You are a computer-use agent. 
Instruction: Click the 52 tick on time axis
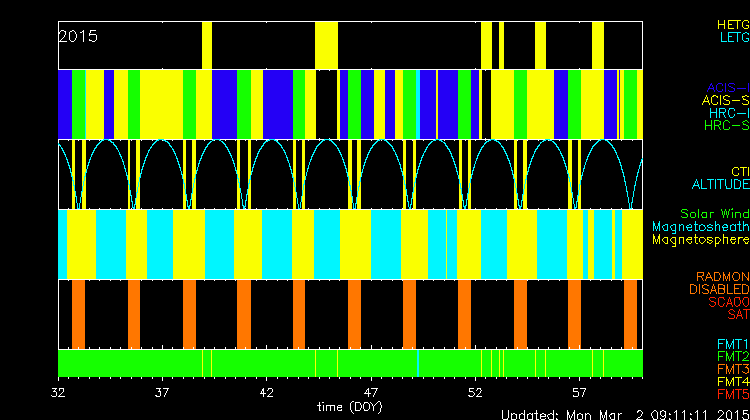[x=475, y=391]
